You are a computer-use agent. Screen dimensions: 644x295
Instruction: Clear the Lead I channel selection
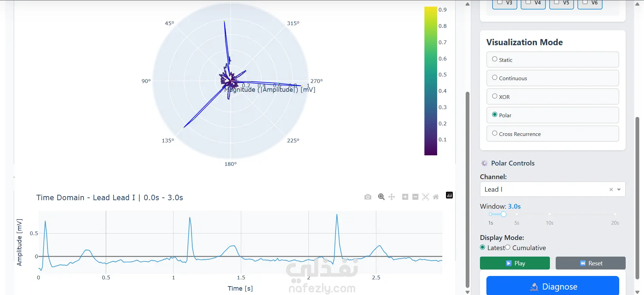(611, 189)
